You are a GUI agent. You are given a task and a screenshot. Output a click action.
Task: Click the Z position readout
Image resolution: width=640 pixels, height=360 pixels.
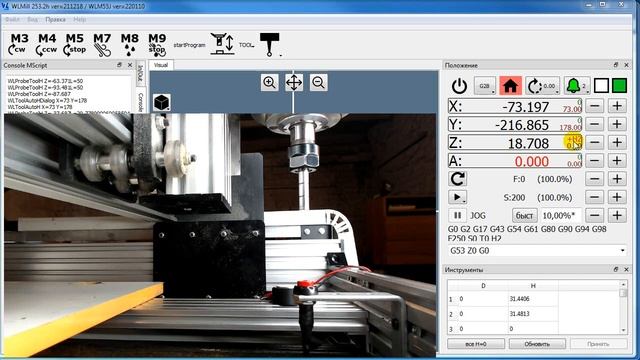pos(515,142)
